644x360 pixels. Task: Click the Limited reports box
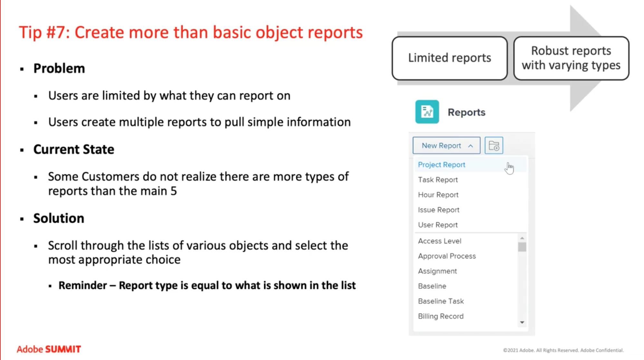[x=449, y=58]
